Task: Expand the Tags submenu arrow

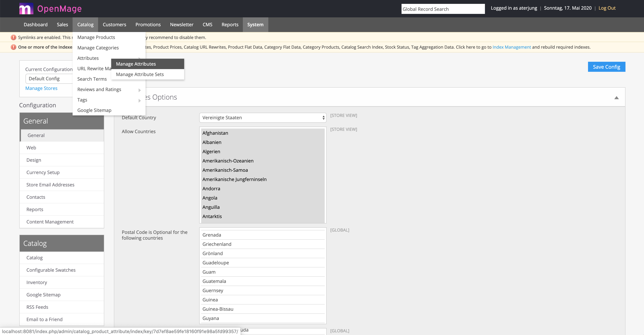Action: [140, 100]
